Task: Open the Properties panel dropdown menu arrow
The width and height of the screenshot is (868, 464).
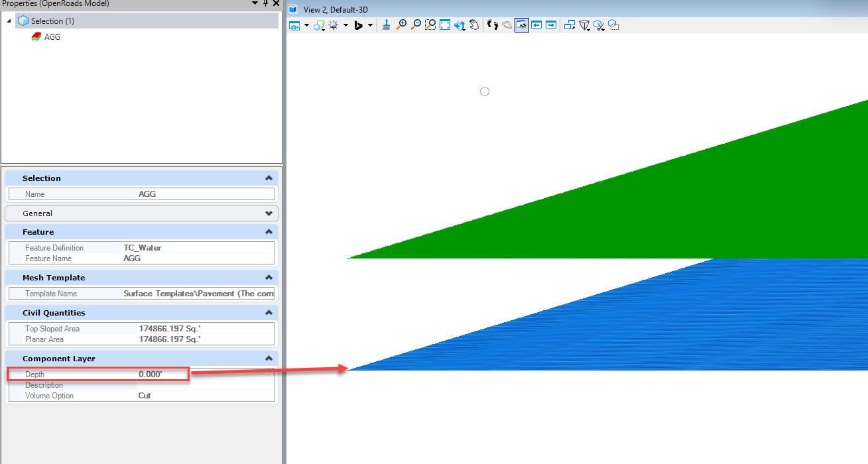Action: 255,3
